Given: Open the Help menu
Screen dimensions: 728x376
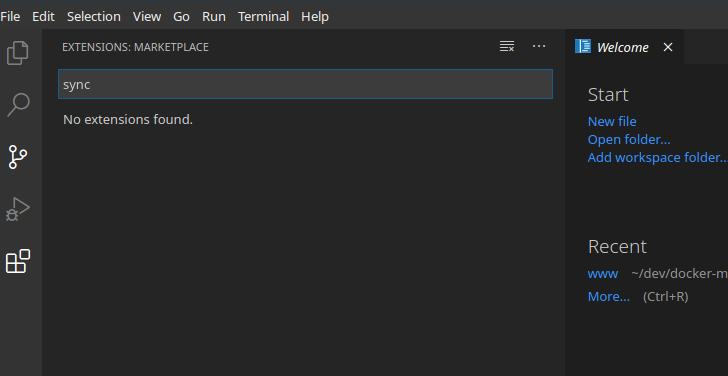Looking at the screenshot, I should click(x=315, y=17).
